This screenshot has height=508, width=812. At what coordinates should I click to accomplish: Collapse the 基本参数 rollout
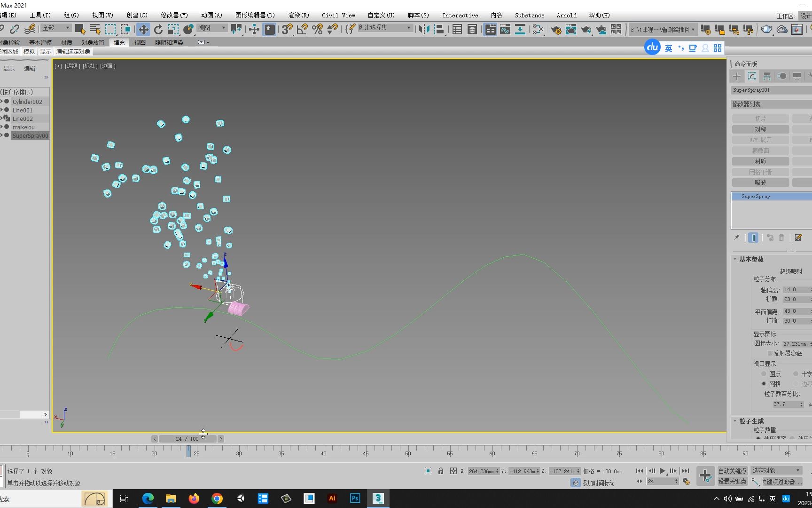click(735, 259)
